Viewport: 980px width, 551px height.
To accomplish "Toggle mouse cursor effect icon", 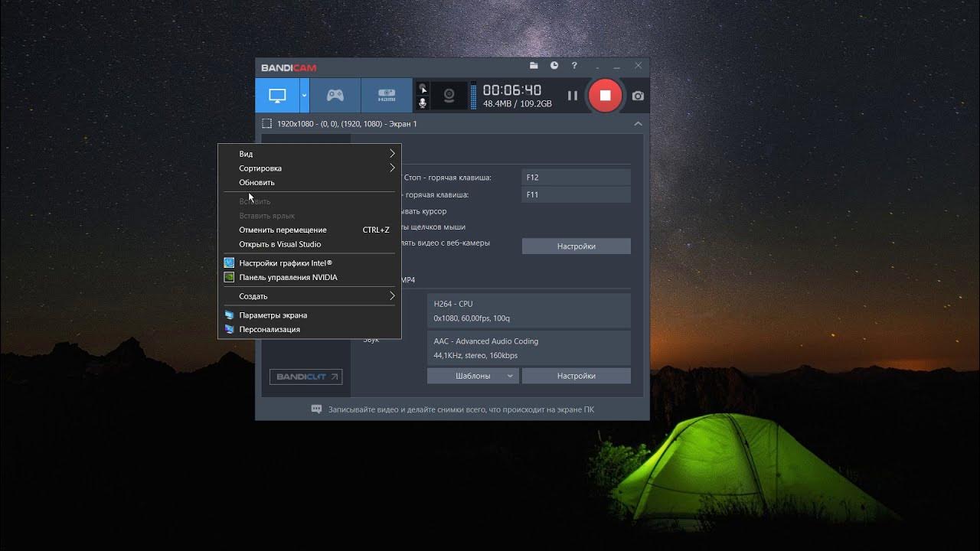I will 423,89.
